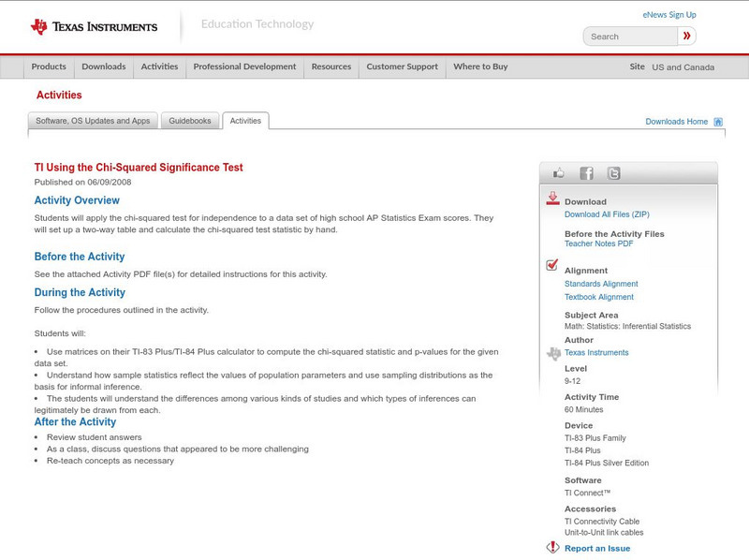Open the Products menu
This screenshot has width=749, height=560.
[x=49, y=67]
